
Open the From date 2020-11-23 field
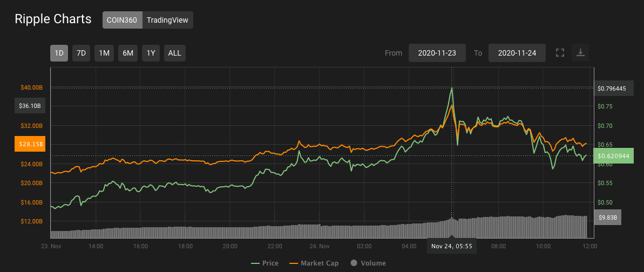(437, 53)
